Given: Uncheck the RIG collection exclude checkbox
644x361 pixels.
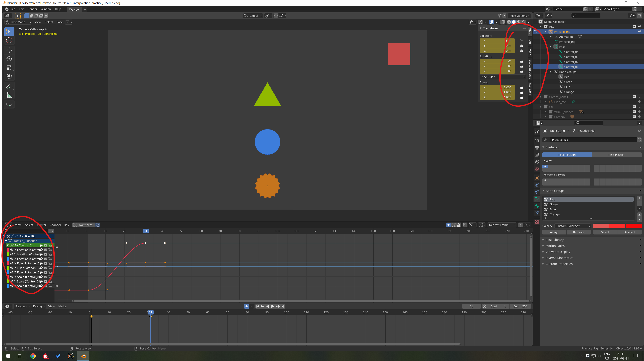Looking at the screenshot, I should 634,27.
